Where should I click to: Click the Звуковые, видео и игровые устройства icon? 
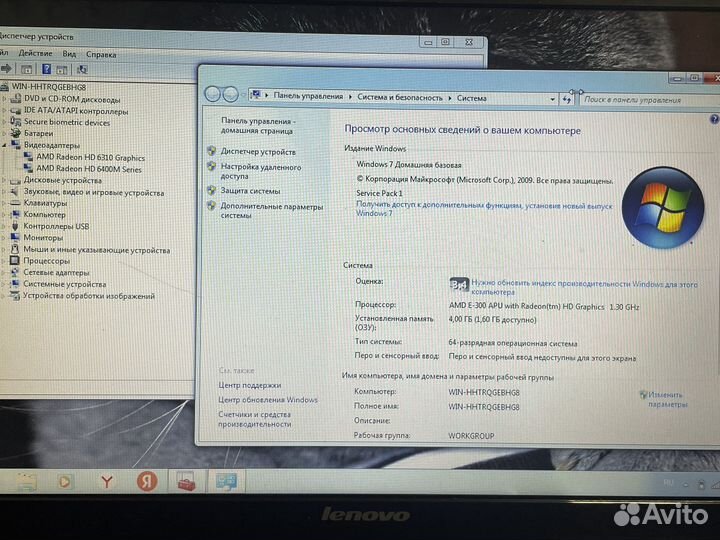[15, 191]
